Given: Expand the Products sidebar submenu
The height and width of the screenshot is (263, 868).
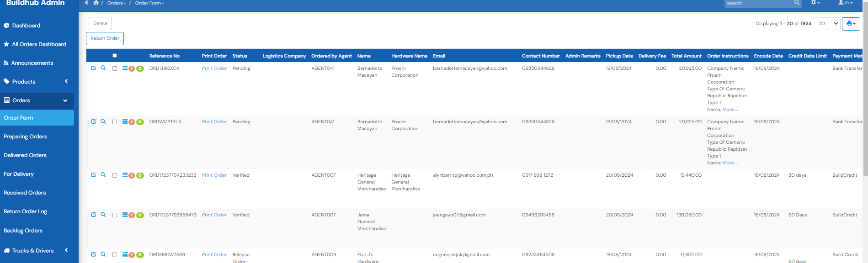Looking at the screenshot, I should pyautogui.click(x=37, y=82).
